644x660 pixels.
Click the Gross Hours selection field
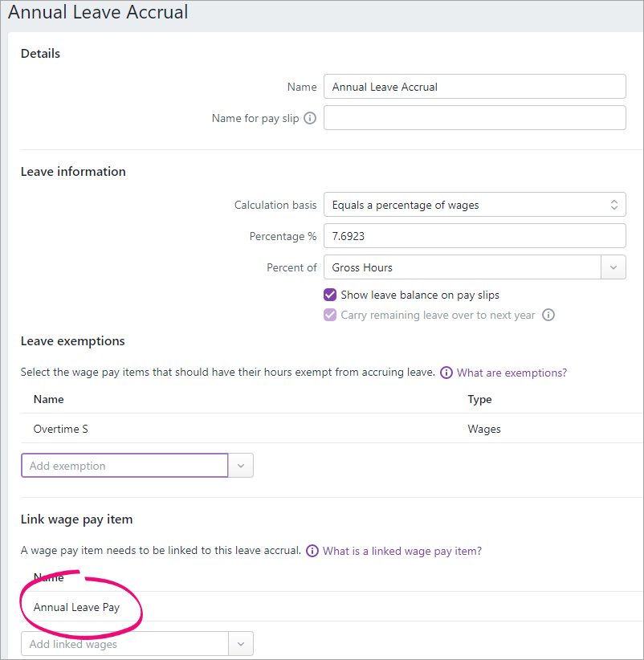point(462,267)
